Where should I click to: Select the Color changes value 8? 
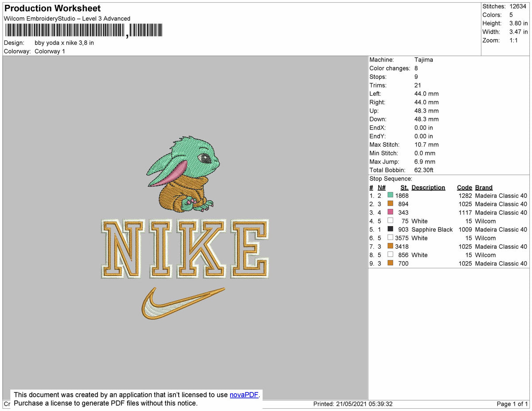click(416, 68)
